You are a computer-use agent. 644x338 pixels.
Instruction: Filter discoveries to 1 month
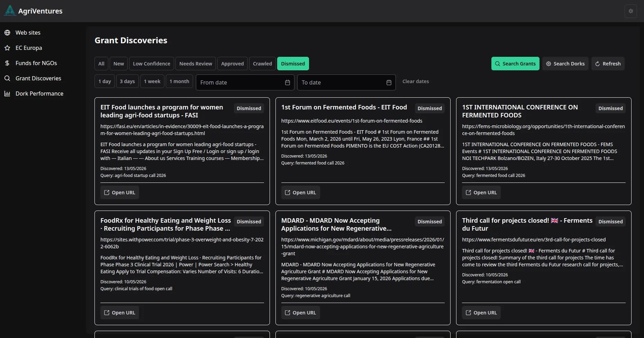[179, 81]
